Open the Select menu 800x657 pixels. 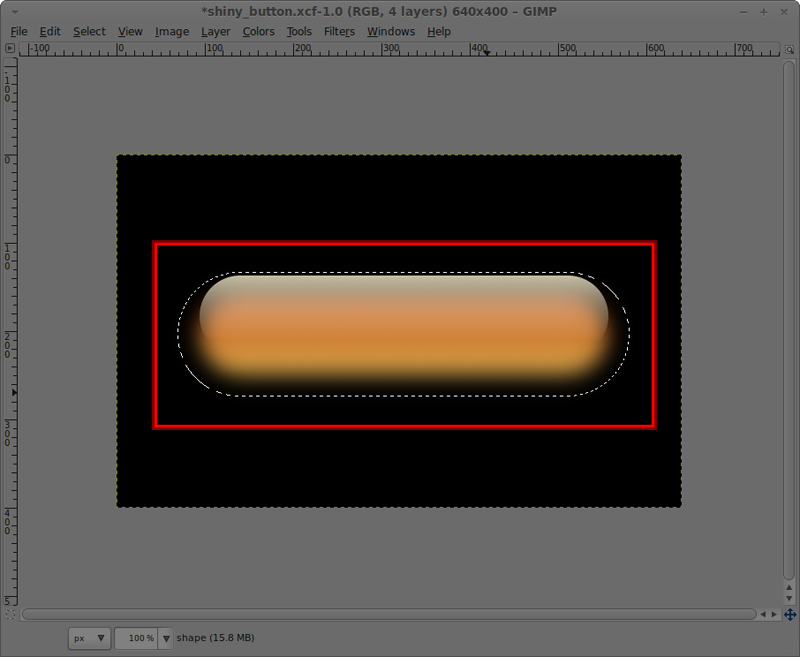point(89,31)
